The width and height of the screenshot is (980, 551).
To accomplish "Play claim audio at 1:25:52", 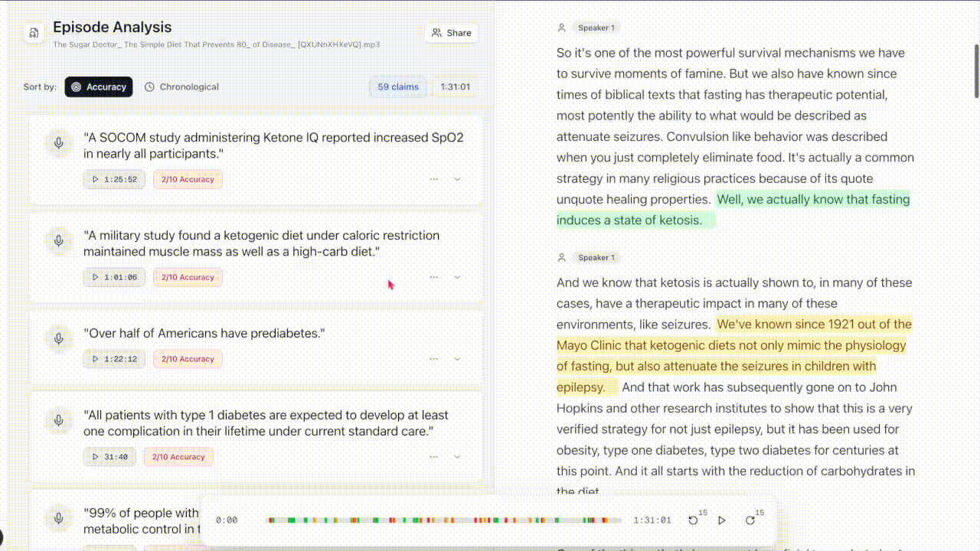I will coord(114,180).
